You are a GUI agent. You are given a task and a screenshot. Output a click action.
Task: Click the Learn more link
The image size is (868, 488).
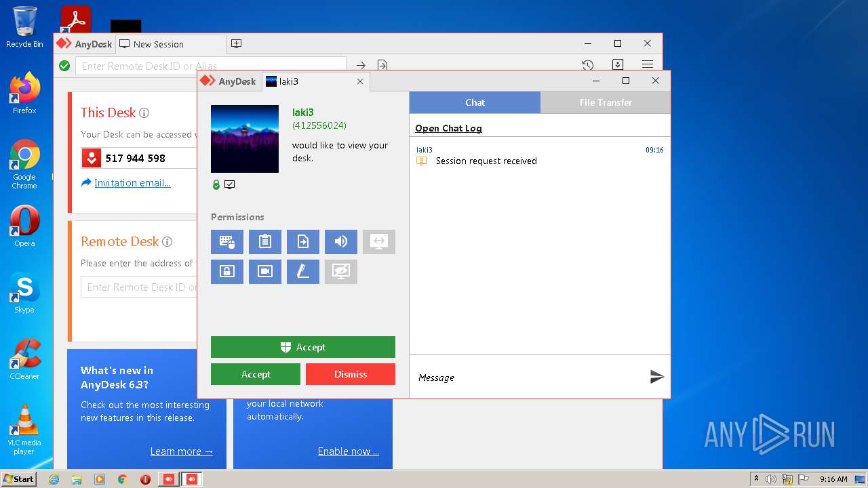182,451
